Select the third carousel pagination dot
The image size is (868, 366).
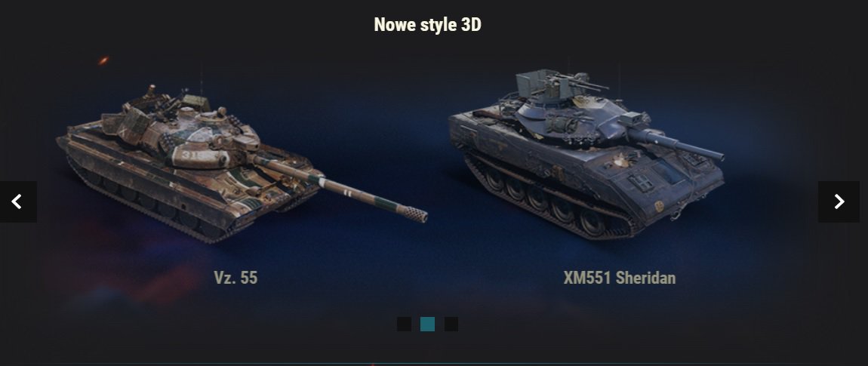(451, 324)
